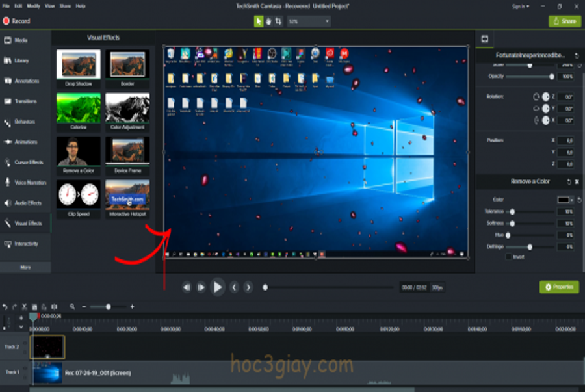Viewport: 585px width, 392px height.
Task: Enable the Invert checkbox
Action: pos(508,257)
